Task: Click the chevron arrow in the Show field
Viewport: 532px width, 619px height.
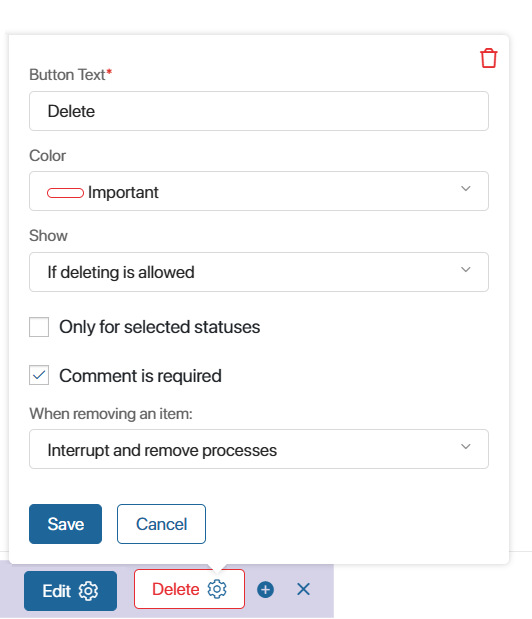Action: [x=466, y=270]
